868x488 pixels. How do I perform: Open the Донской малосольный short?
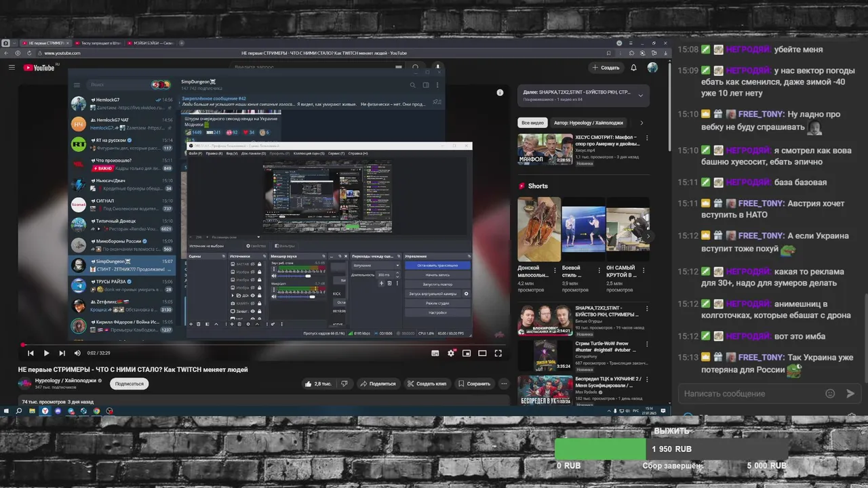pyautogui.click(x=539, y=229)
